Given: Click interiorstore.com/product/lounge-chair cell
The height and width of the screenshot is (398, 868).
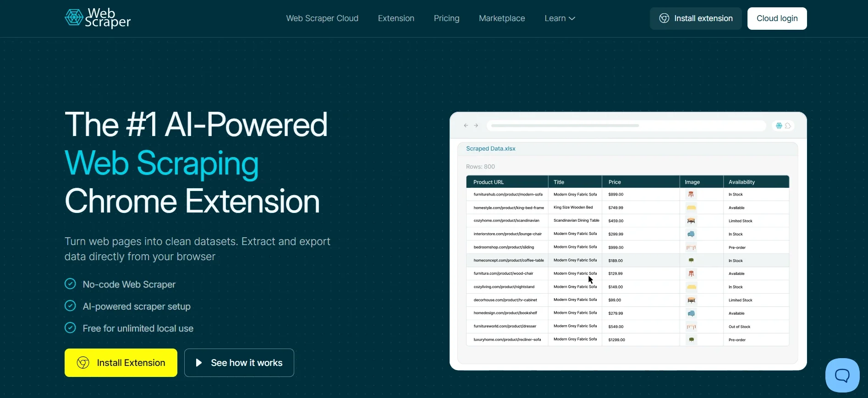Looking at the screenshot, I should (507, 234).
